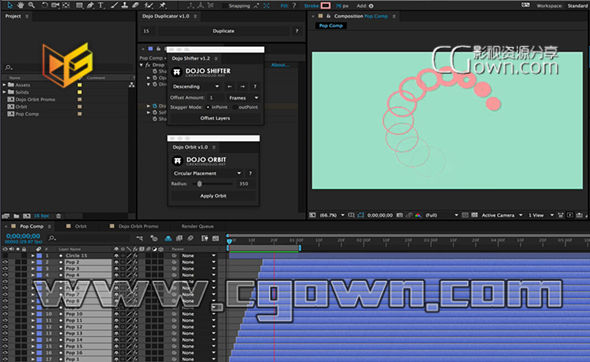This screenshot has height=362, width=590.
Task: Click the left arrow in Dojo Shifter
Action: point(230,87)
